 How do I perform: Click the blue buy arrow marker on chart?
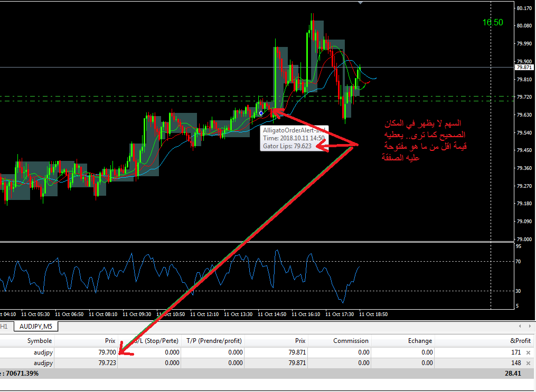(x=261, y=113)
